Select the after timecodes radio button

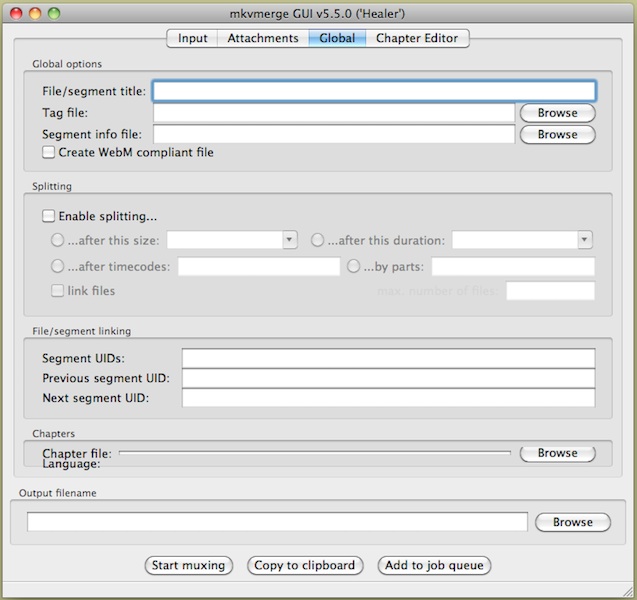pos(57,267)
